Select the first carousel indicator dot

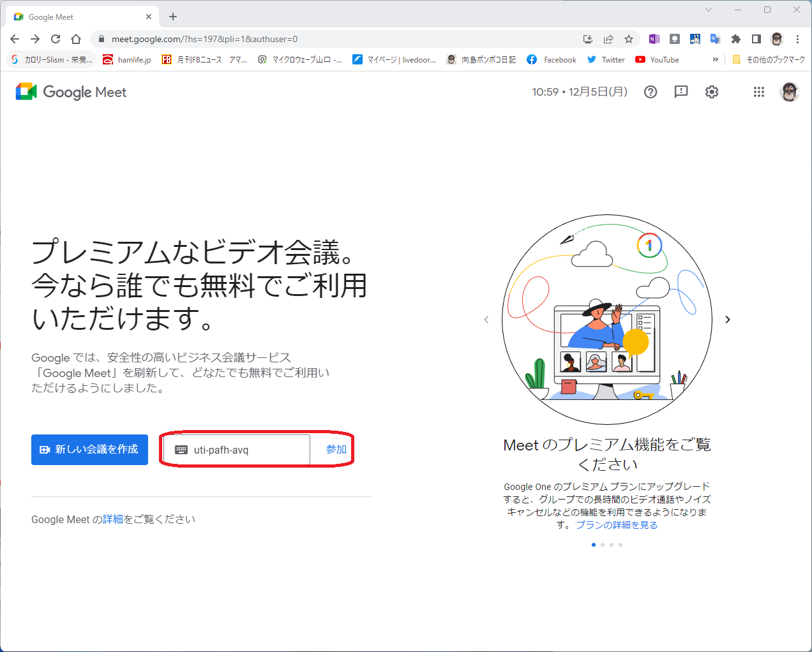[x=594, y=545]
